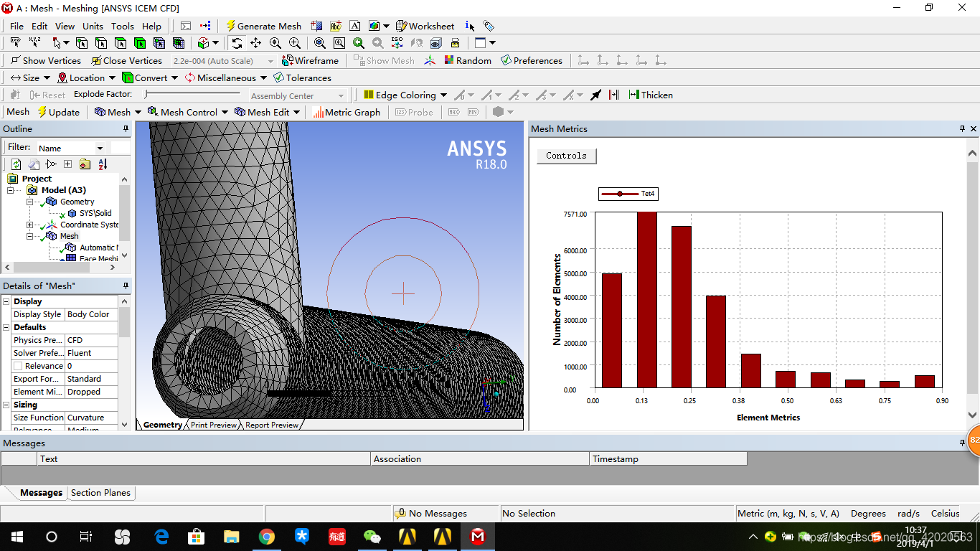Screen dimensions: 980x551
Task: Collapse the Sizing section expander
Action: pos(6,405)
